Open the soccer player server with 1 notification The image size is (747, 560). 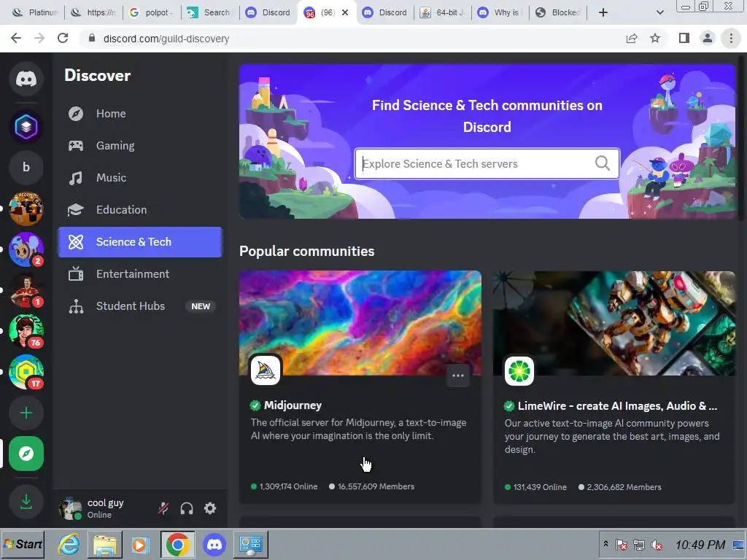pyautogui.click(x=26, y=290)
